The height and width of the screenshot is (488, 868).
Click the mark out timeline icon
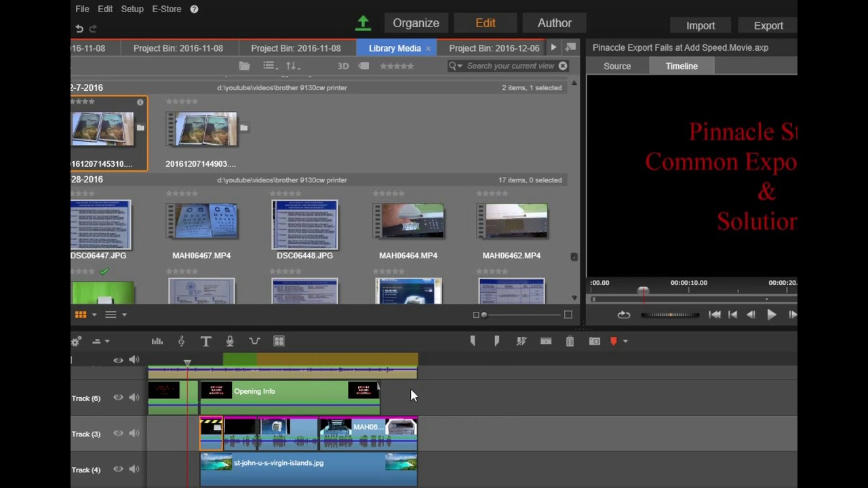497,341
